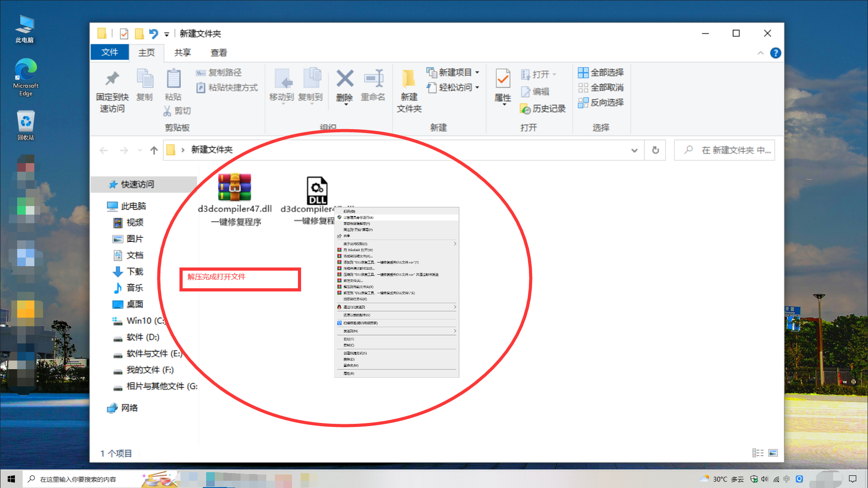Choose 属性(R) in the context menu
This screenshot has height=488, width=868.
[x=396, y=373]
